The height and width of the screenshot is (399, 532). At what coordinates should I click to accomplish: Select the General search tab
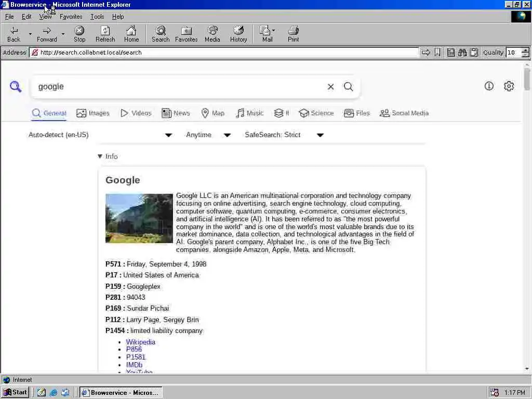point(49,113)
